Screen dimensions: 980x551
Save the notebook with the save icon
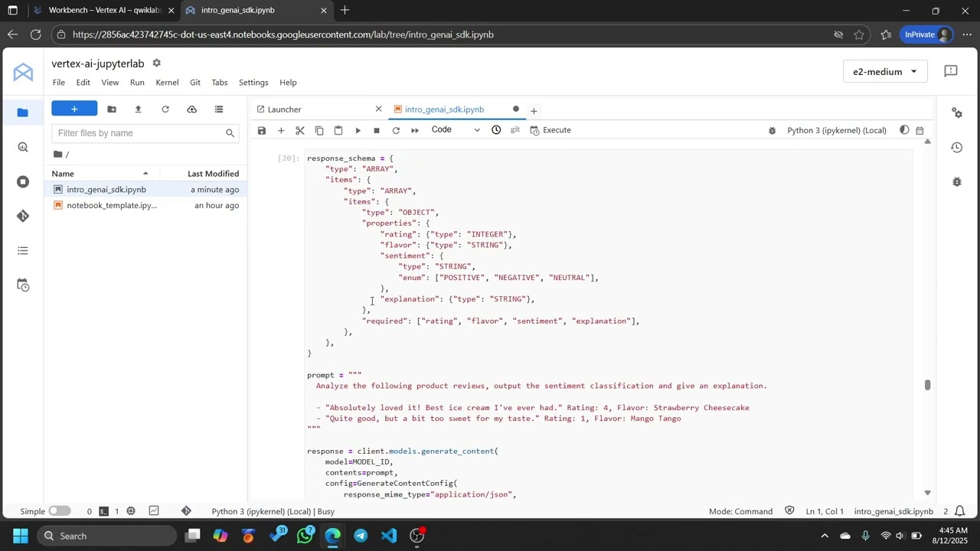pos(262,130)
